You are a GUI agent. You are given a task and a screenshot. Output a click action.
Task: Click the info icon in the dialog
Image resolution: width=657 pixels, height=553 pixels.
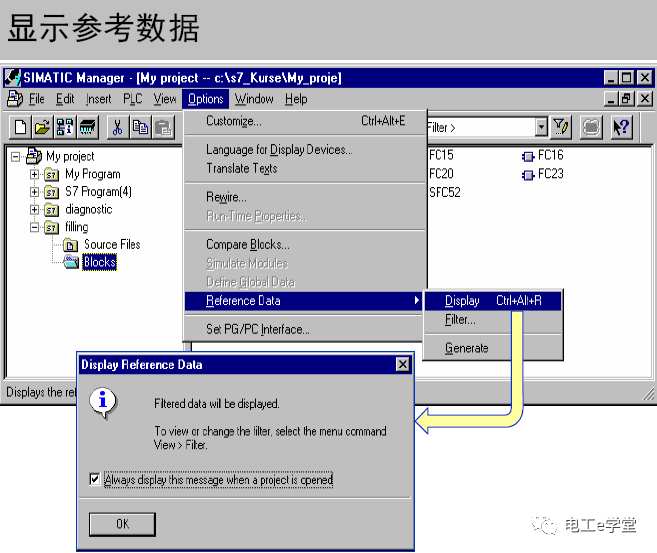pos(103,403)
